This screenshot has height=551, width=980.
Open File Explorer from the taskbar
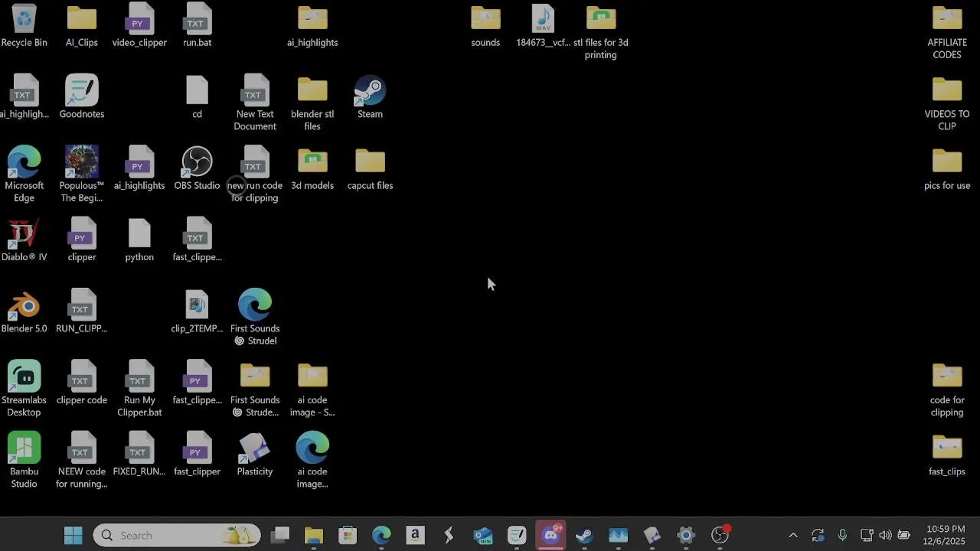(x=314, y=536)
